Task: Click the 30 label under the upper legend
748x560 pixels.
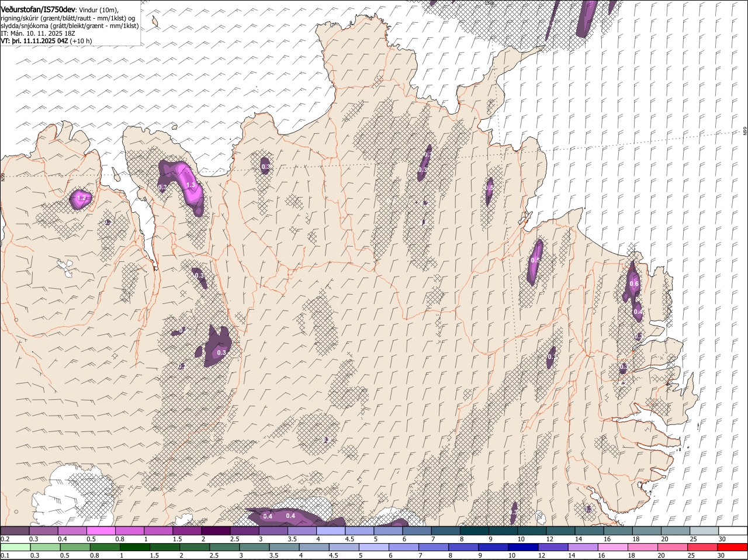Action: point(722,538)
